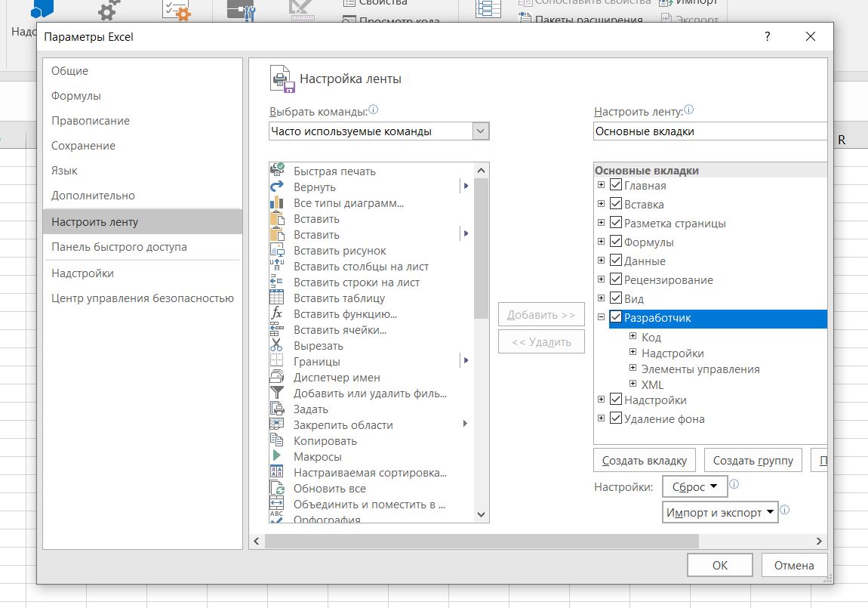
Task: Click the 'Задать' print area icon
Action: 277,409
